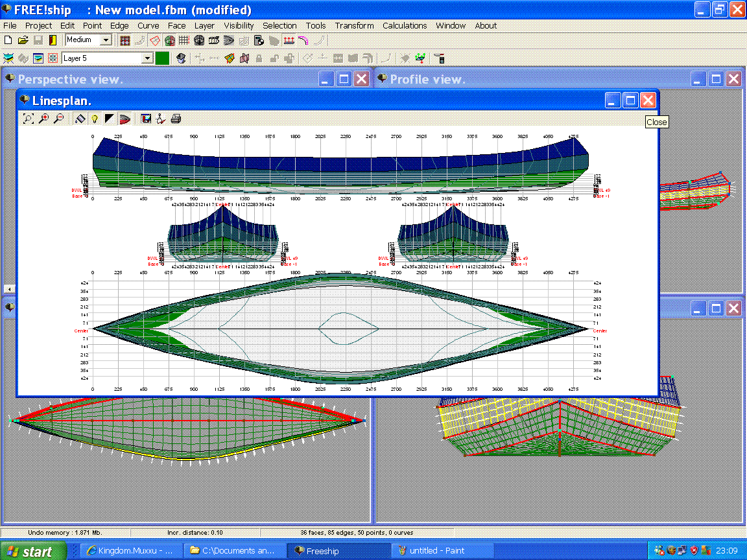
Task: Click the green layer color swatch
Action: click(163, 58)
